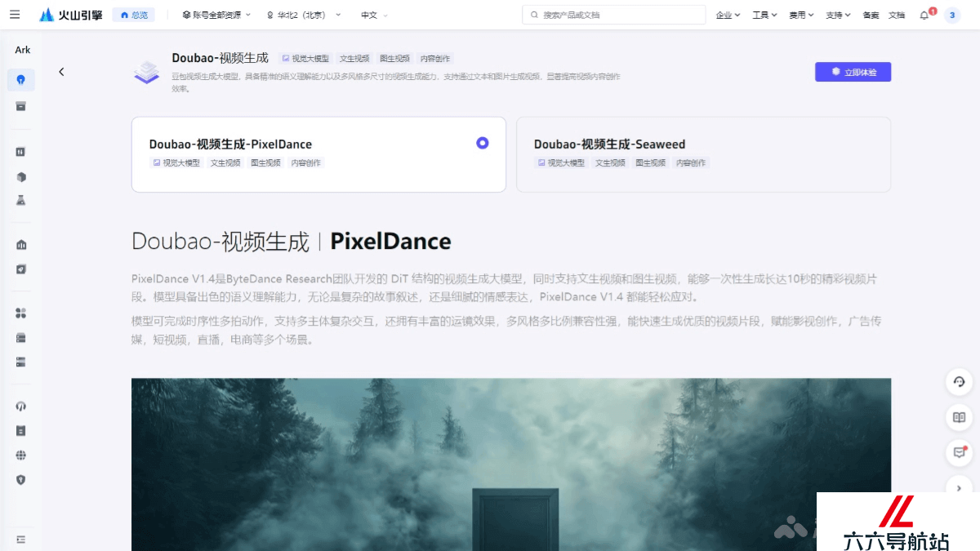
Task: Click 视觉大模型 tag on the Seaweed card
Action: point(561,163)
